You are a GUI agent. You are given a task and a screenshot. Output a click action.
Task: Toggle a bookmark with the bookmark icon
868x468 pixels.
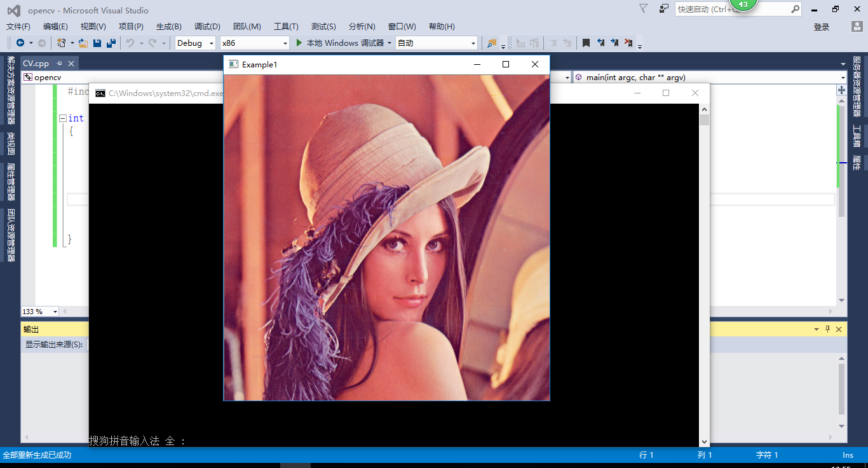coord(586,43)
